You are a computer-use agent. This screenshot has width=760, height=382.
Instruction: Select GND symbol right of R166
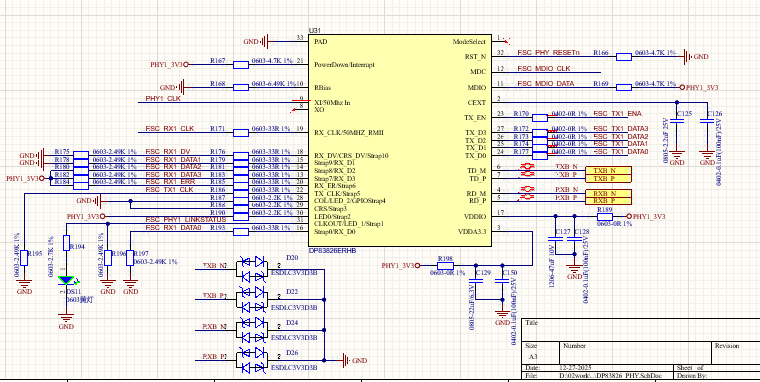click(x=696, y=57)
